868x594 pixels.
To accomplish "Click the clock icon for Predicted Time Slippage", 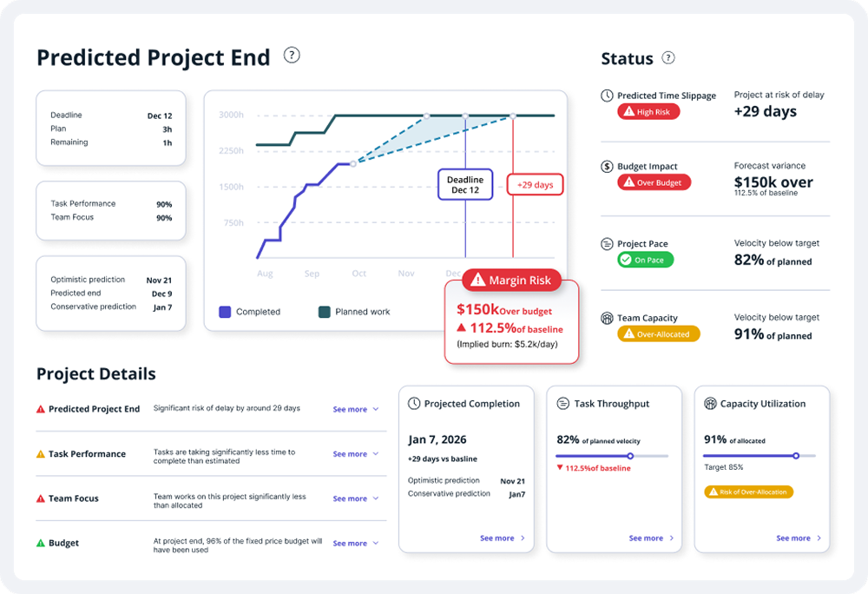I will point(608,96).
